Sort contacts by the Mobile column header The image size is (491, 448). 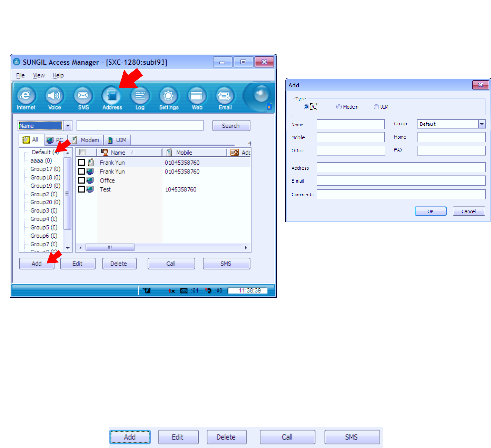click(194, 152)
